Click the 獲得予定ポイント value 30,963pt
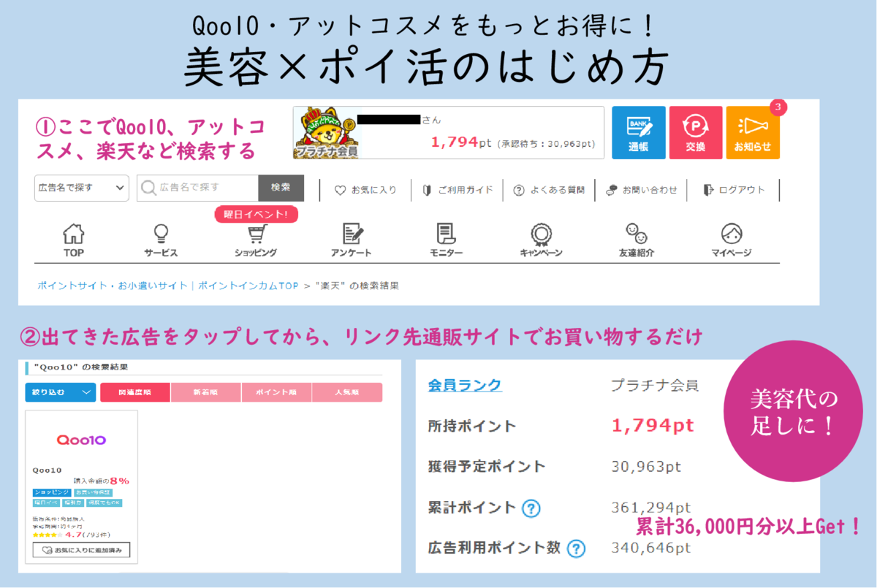 647,466
